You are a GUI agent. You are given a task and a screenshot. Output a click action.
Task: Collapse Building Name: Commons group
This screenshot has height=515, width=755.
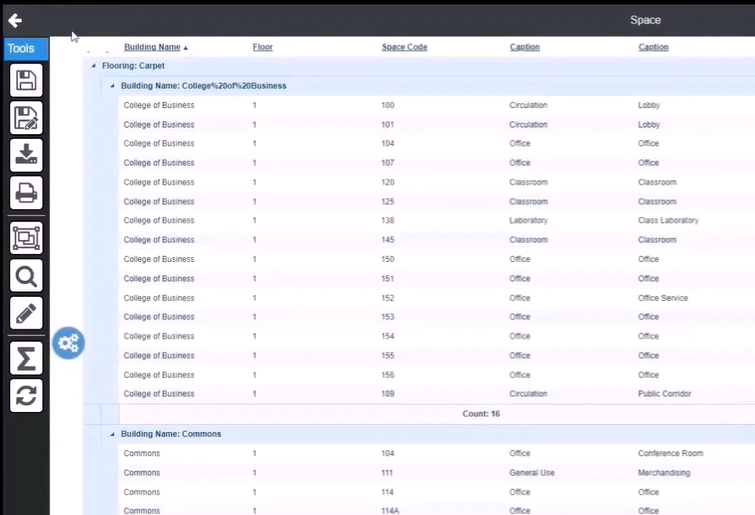pos(112,434)
